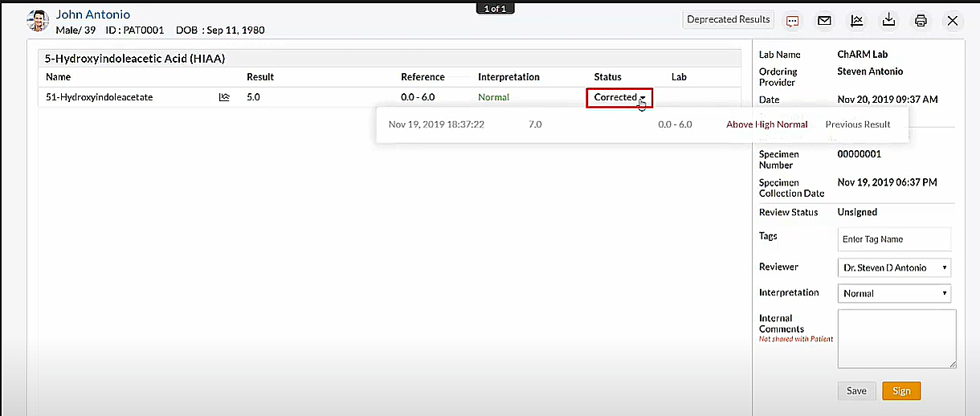Screen dimensions: 980x416
Task: Open the comments speech bubble icon
Action: pyautogui.click(x=793, y=21)
